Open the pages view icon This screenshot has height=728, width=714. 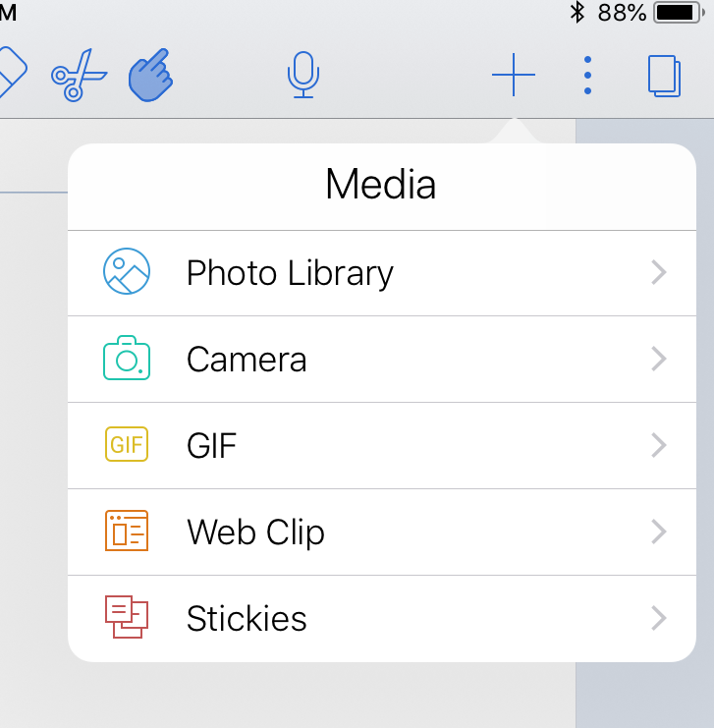click(664, 76)
